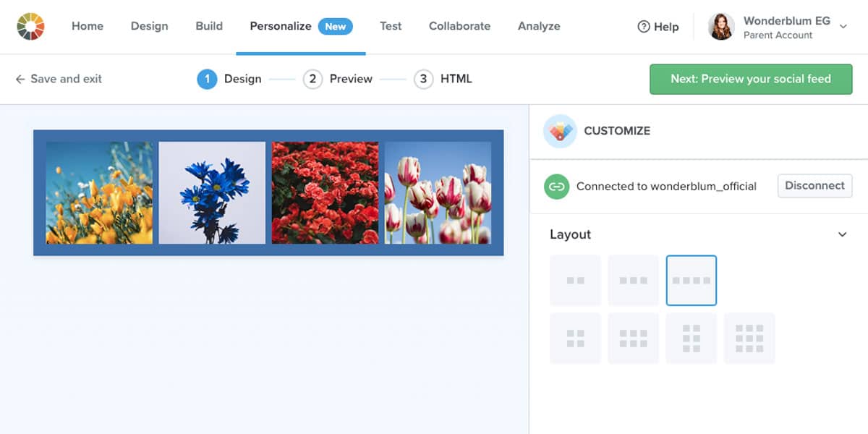Viewport: 868px width, 434px height.
Task: Click Next: Preview your social feed
Action: 751,79
